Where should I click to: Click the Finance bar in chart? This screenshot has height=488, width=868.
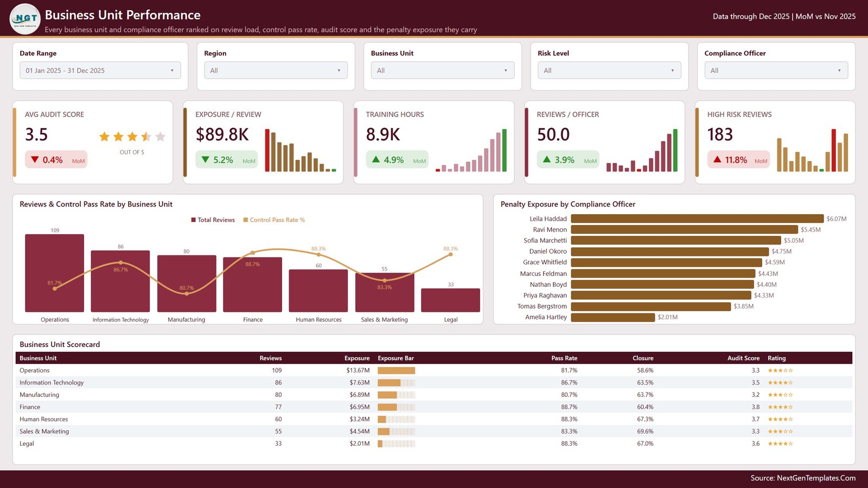252,285
